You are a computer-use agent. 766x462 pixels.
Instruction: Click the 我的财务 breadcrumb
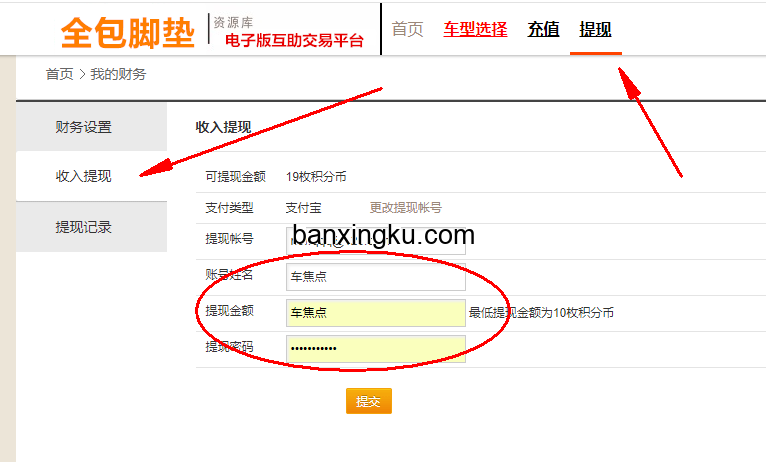118,74
